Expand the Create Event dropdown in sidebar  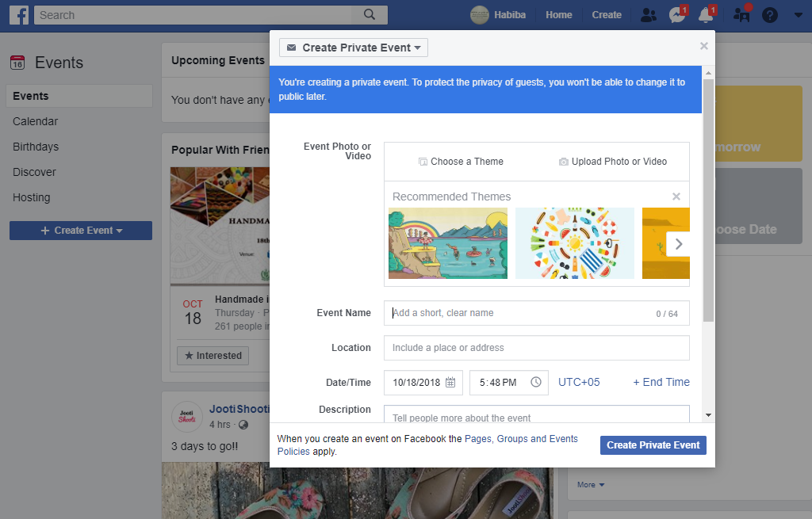[x=81, y=231]
